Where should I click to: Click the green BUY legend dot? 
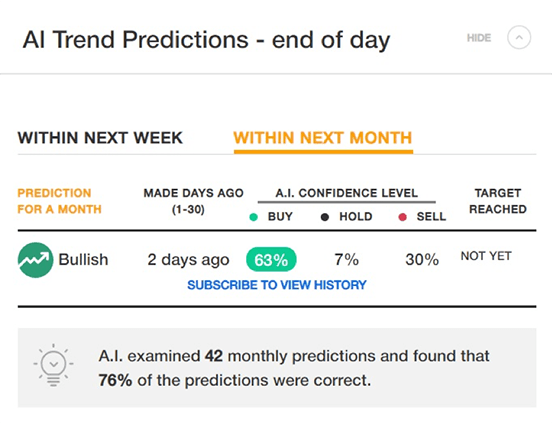click(253, 217)
